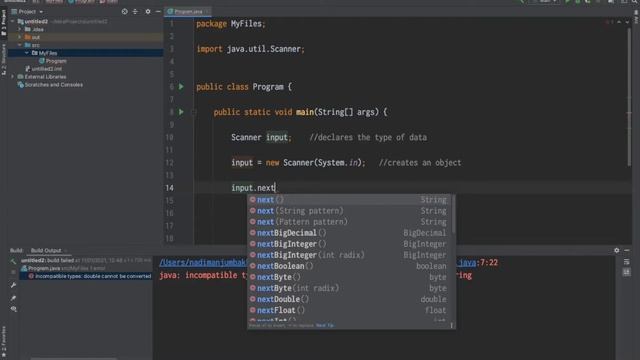Toggle soft-wrap icon in build output
The image size is (640, 360).
(627, 262)
